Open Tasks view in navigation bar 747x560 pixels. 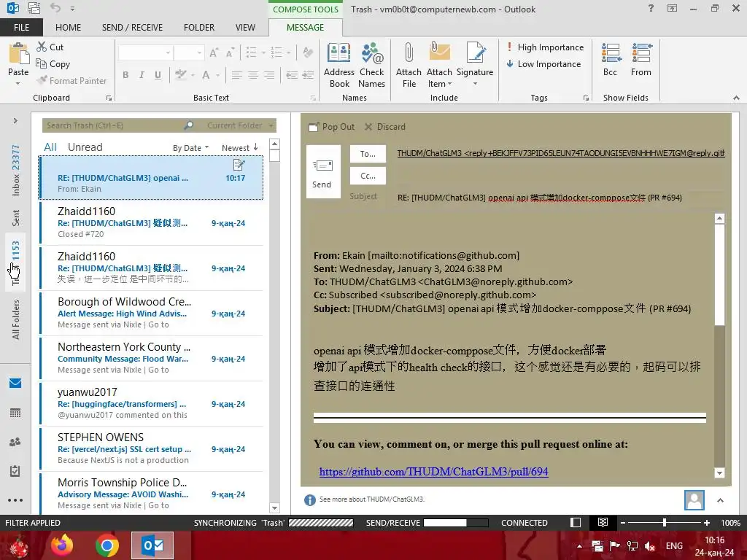click(x=15, y=471)
